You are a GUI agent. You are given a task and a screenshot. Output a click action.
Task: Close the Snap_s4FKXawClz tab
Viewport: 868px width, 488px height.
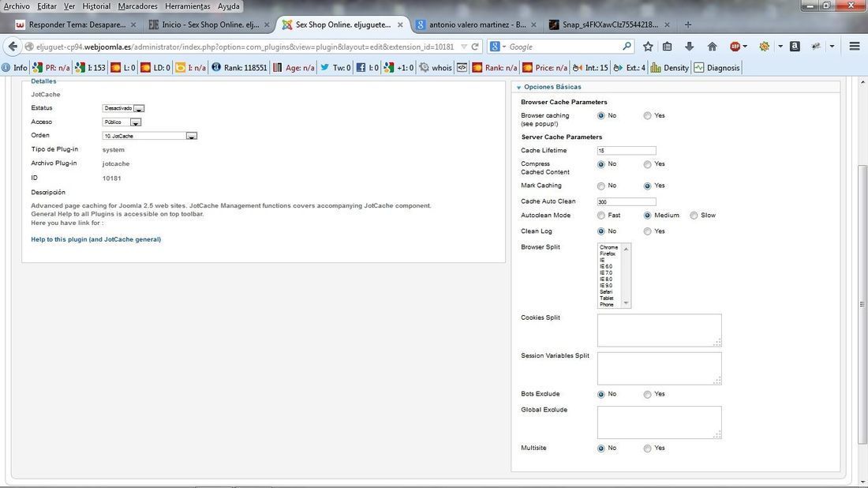[667, 24]
